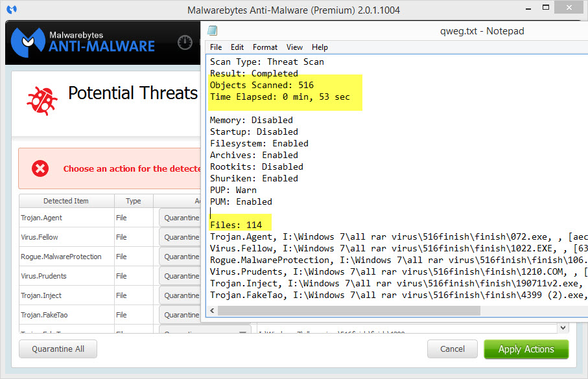Click the red bug Potential Threats icon
The width and height of the screenshot is (588, 379).
pos(42,100)
